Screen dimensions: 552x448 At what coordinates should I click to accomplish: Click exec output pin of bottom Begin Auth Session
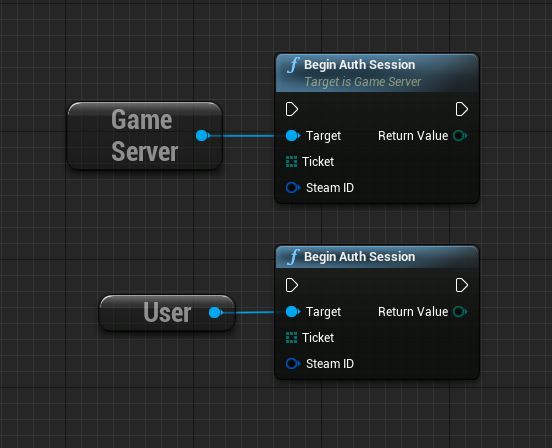point(462,285)
